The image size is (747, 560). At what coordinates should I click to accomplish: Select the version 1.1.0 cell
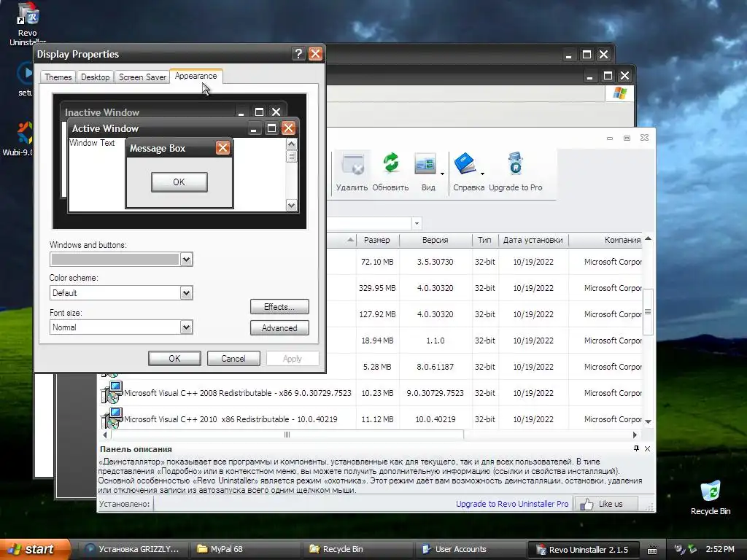pyautogui.click(x=436, y=341)
